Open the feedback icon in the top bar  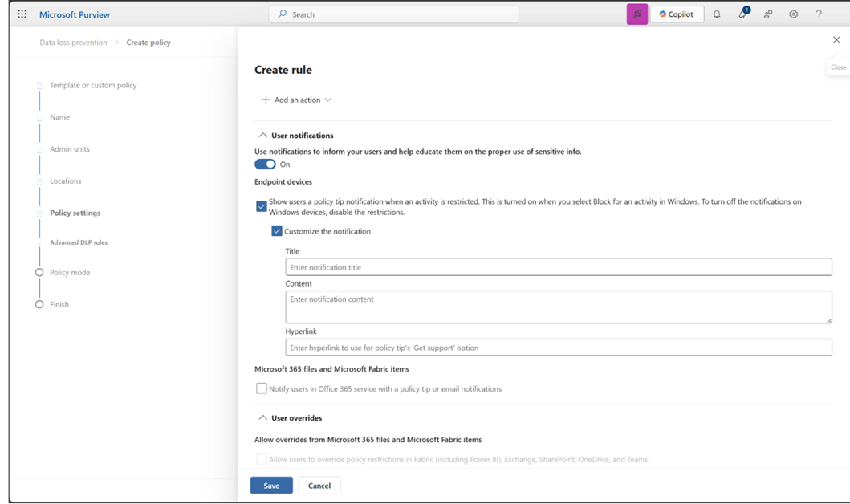click(x=767, y=14)
